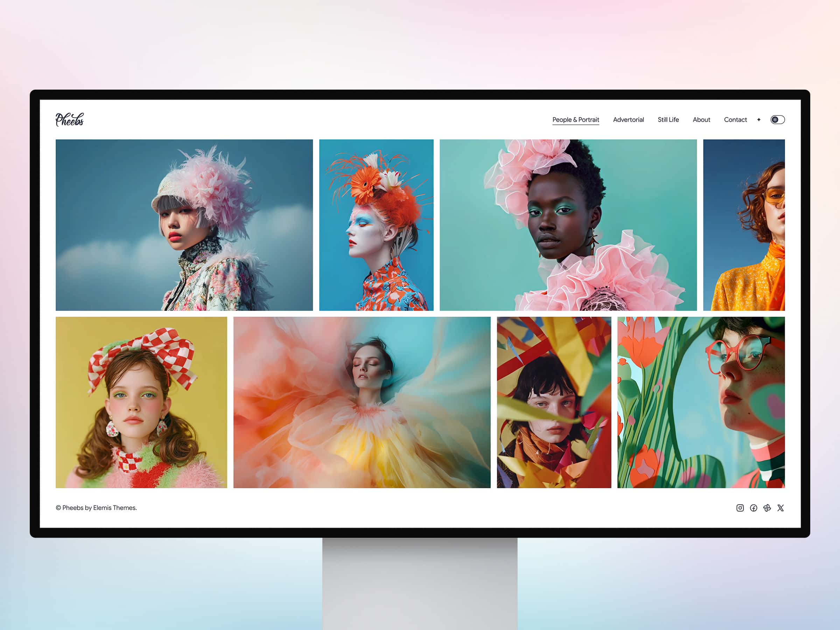The image size is (840, 630).
Task: View the red glasses tulip portrait
Action: [701, 402]
